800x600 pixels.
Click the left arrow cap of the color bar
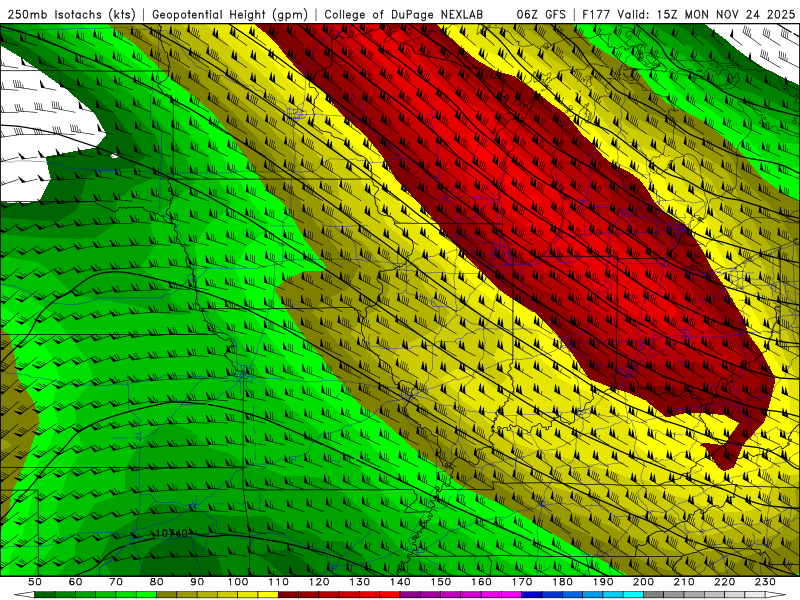pos(24,595)
